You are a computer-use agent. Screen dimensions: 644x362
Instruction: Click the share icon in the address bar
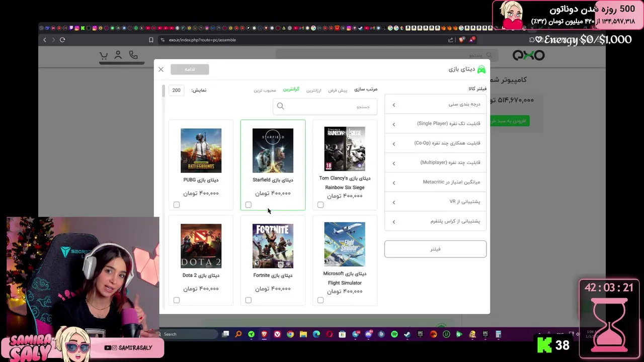[450, 40]
